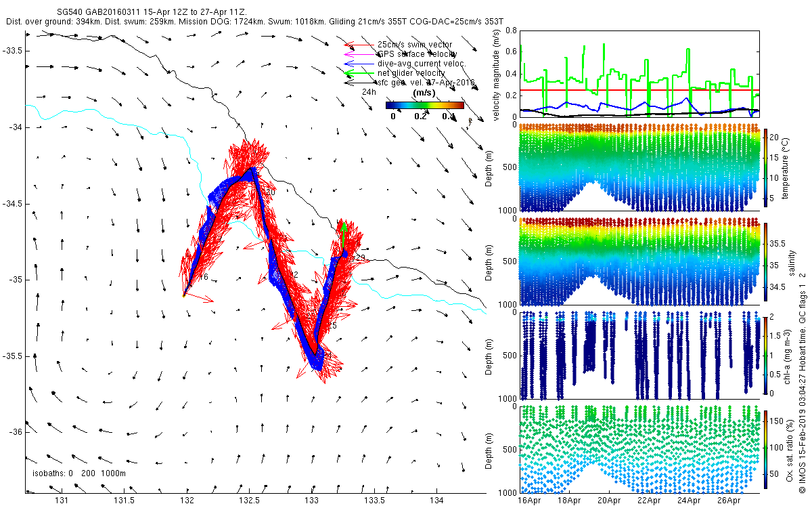Image resolution: width=812 pixels, height=508 pixels.
Task: Click the day '16' marker on the glider track
Action: tap(203, 278)
